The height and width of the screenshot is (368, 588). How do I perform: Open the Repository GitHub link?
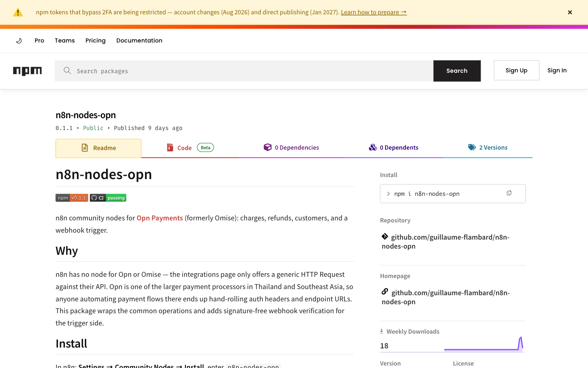(445, 242)
